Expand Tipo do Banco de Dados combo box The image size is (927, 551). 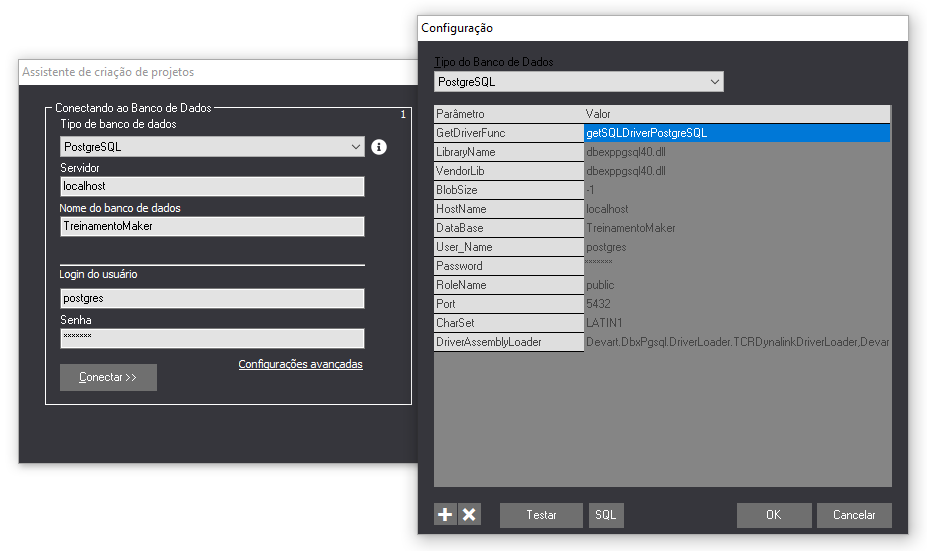pyautogui.click(x=579, y=81)
